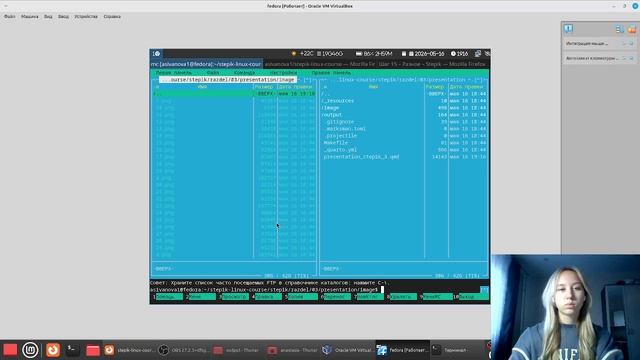640x360 pixels.
Task: Click the left panel path header presentation/image
Action: (x=228, y=80)
